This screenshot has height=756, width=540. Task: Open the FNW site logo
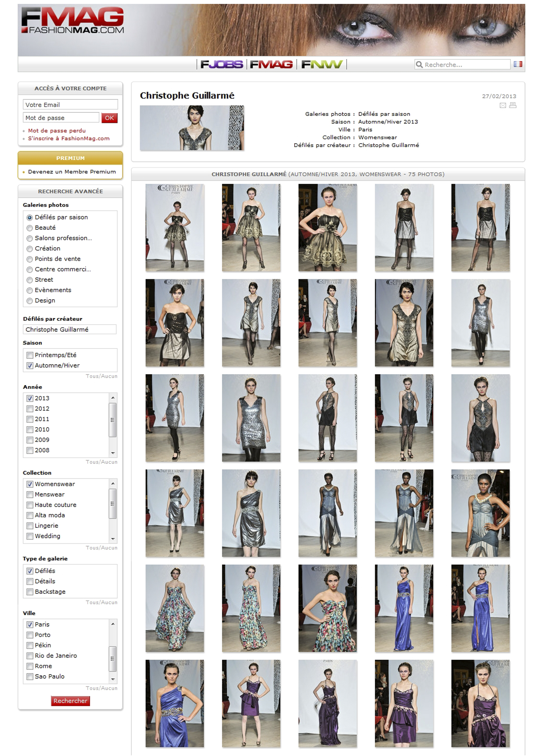pyautogui.click(x=322, y=64)
